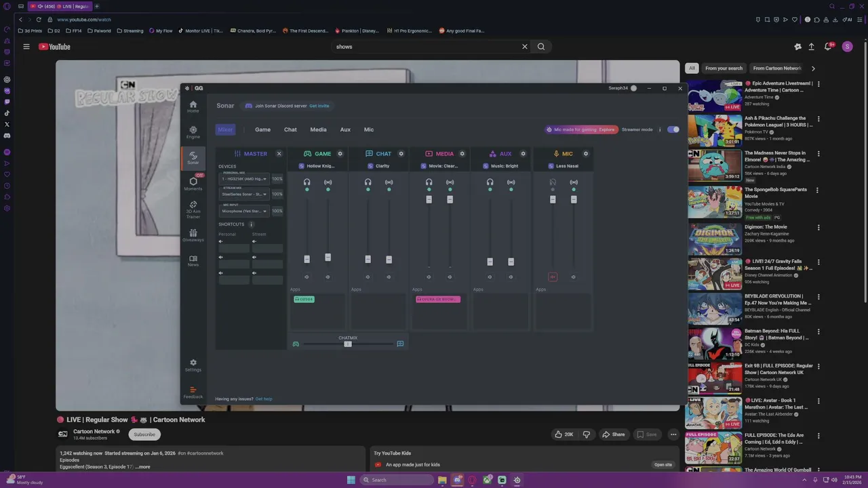868x488 pixels.
Task: Open GG Settings from the sidebar
Action: pyautogui.click(x=193, y=365)
